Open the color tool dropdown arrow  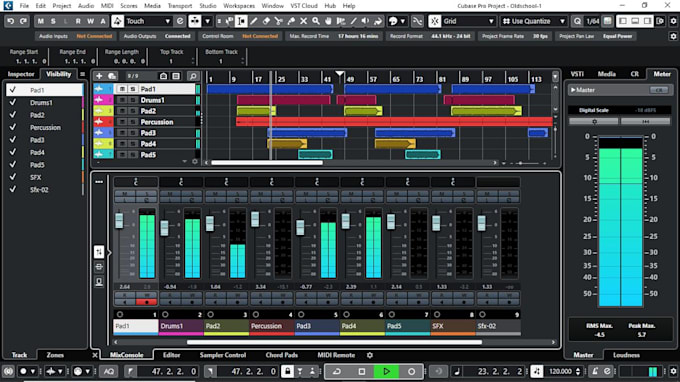point(402,21)
